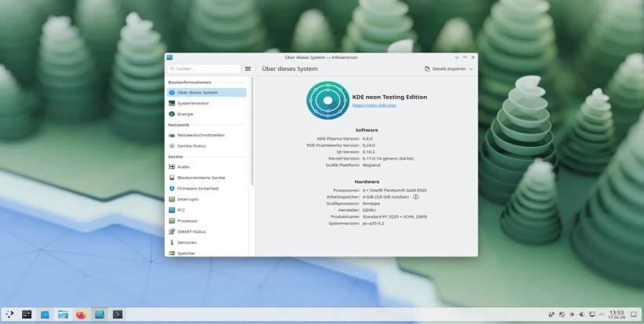Click Arbeitsspeicher value 4 GiB

[x=386, y=197]
